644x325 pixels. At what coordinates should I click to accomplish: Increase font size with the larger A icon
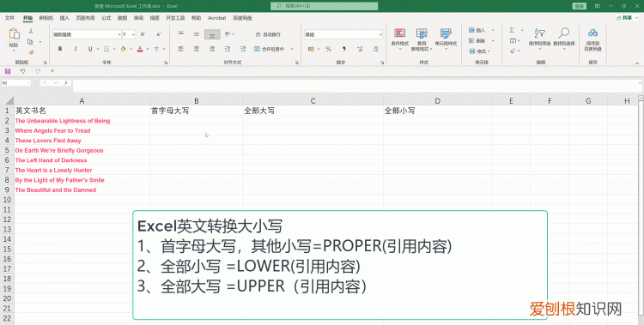pyautogui.click(x=143, y=34)
